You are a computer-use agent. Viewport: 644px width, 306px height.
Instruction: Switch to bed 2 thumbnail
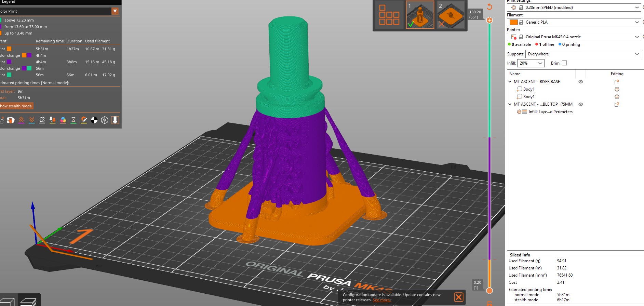coord(451,15)
